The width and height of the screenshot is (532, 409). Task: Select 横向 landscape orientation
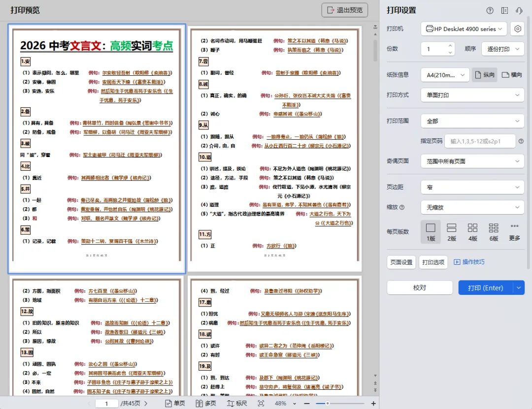513,75
